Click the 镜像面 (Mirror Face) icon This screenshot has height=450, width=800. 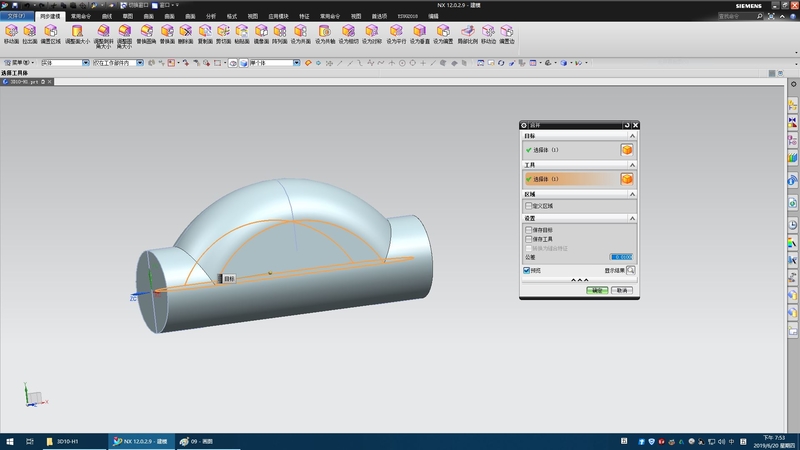click(x=262, y=32)
